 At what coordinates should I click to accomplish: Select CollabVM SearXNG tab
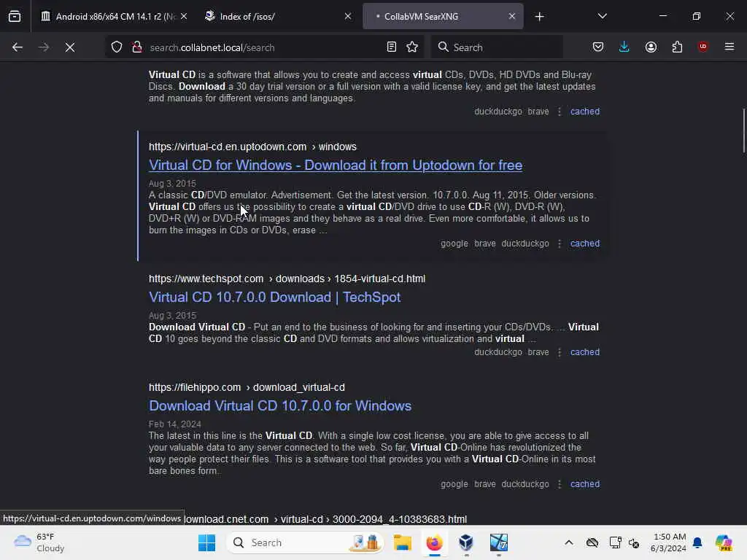(443, 17)
